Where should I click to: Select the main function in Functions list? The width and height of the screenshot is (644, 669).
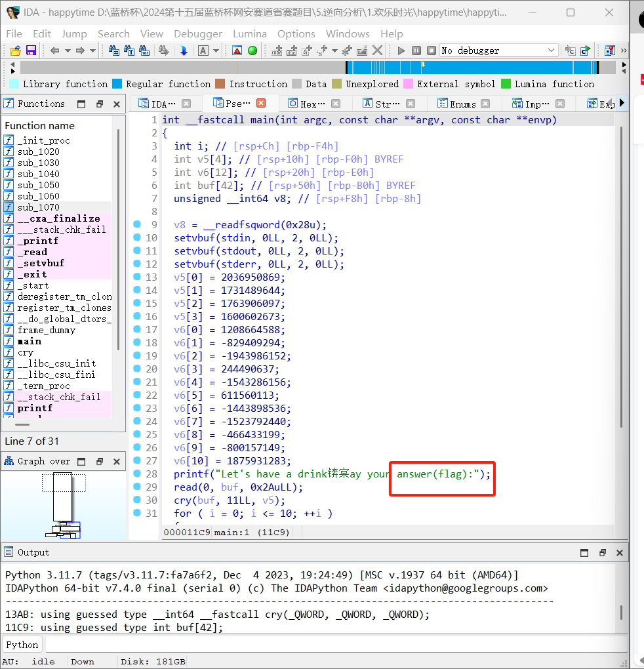click(x=29, y=341)
